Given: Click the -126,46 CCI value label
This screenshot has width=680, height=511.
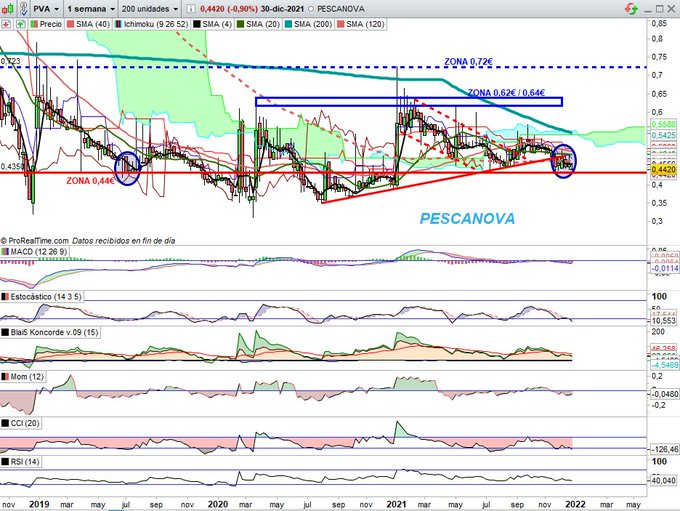Looking at the screenshot, I should pyautogui.click(x=664, y=449).
